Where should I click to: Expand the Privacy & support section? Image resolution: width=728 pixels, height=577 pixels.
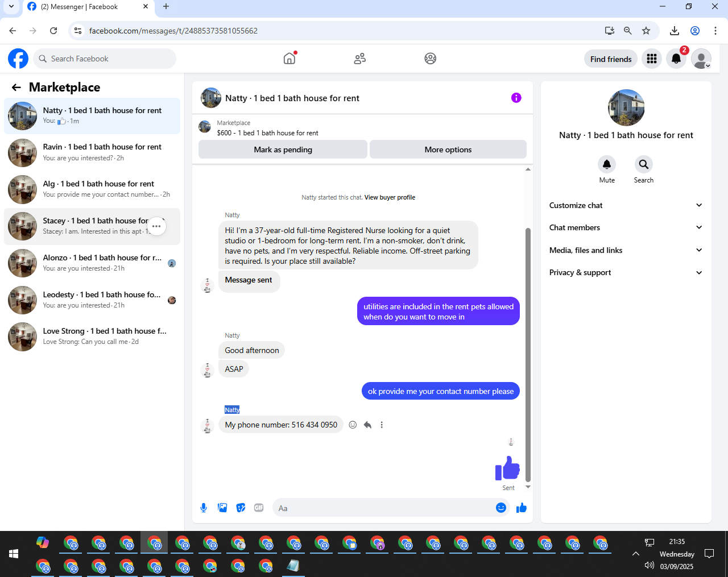point(626,272)
